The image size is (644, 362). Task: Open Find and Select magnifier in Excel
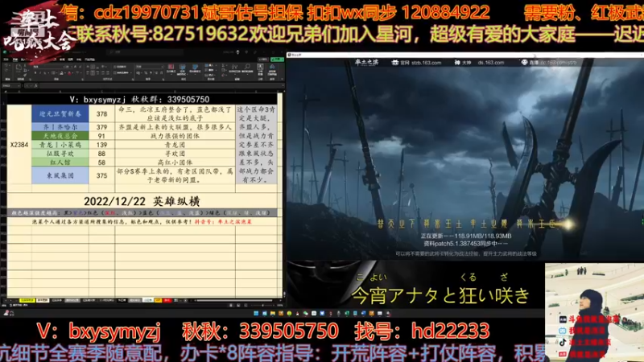[x=247, y=68]
